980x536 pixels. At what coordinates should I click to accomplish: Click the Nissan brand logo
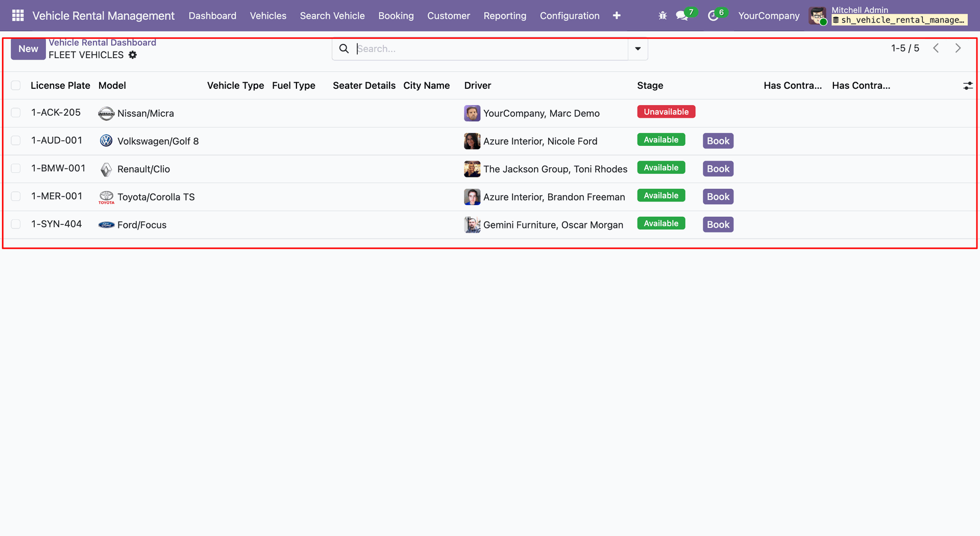tap(106, 113)
